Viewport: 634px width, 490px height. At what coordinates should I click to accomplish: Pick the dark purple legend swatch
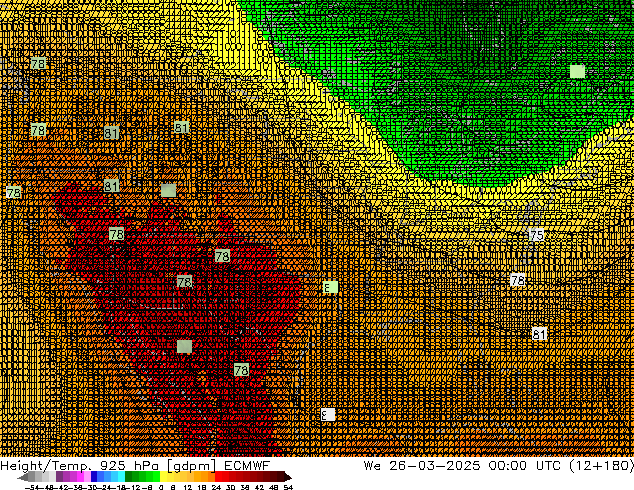click(x=59, y=477)
